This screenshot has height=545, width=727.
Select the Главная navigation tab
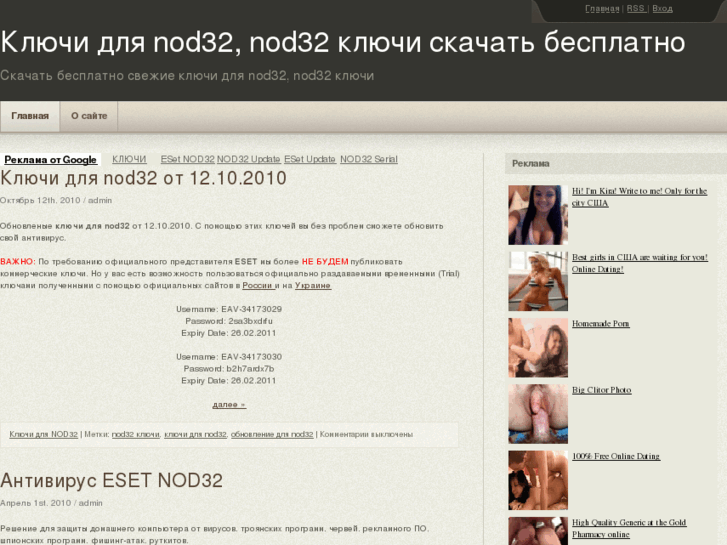click(30, 116)
